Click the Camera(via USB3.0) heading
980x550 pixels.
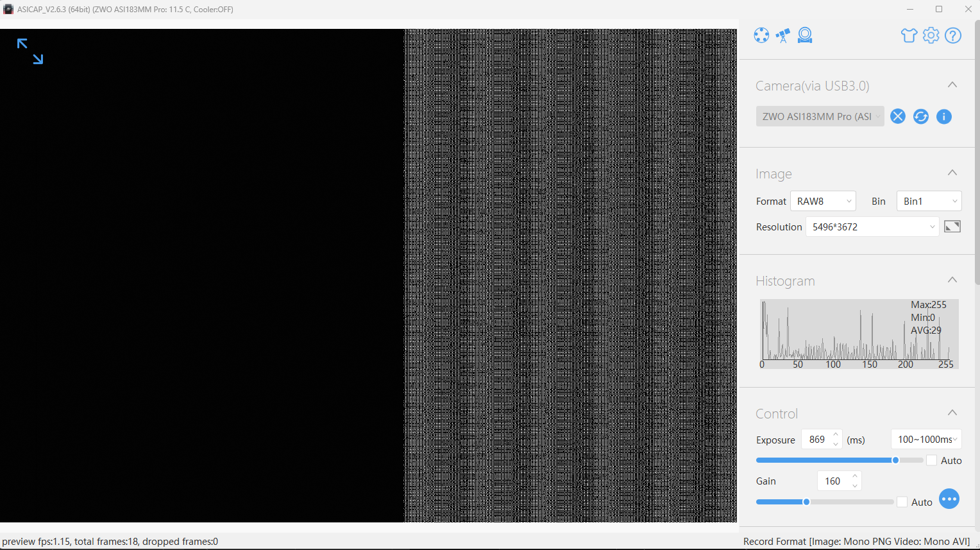813,85
